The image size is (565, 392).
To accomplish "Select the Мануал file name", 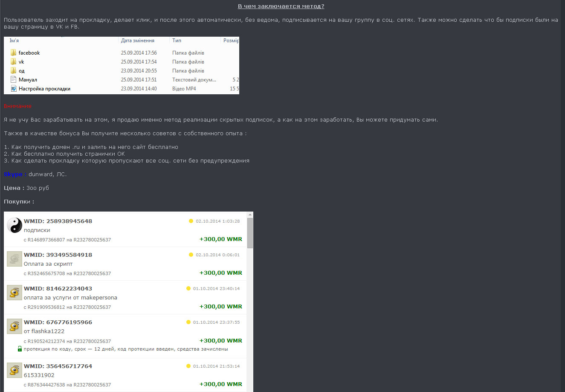I will [x=28, y=80].
